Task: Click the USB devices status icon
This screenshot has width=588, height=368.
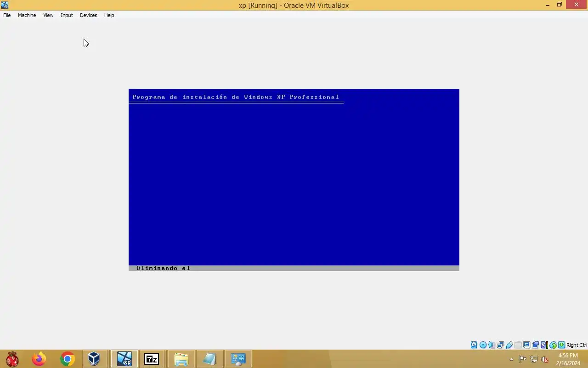Action: 509,345
